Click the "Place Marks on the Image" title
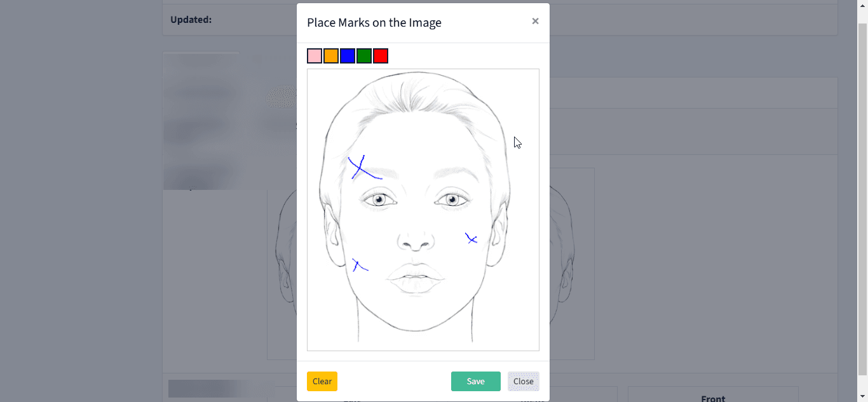Screen dimensions: 868x402 [374, 22]
